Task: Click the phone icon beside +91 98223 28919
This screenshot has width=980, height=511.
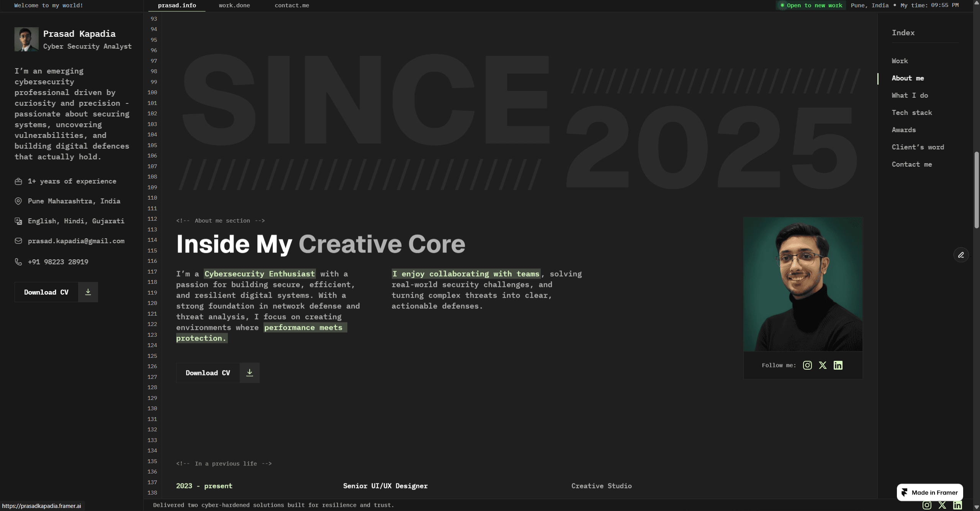Action: pyautogui.click(x=18, y=262)
